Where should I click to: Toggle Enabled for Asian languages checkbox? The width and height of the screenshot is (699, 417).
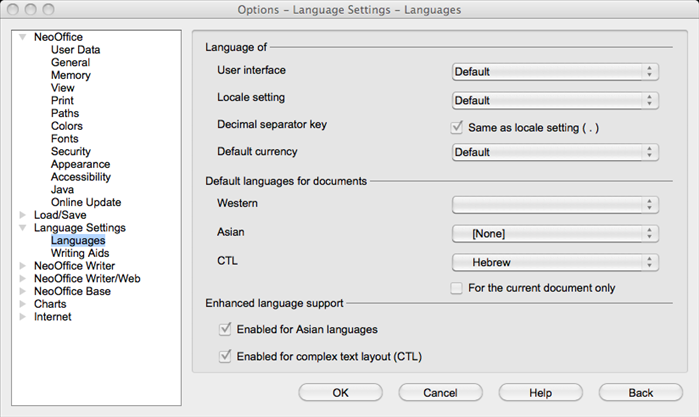(225, 330)
